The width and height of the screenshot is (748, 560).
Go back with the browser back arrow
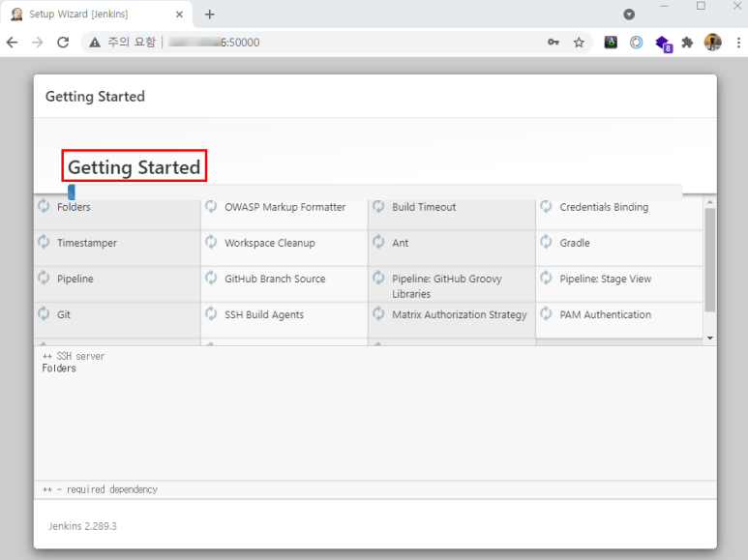pos(13,43)
